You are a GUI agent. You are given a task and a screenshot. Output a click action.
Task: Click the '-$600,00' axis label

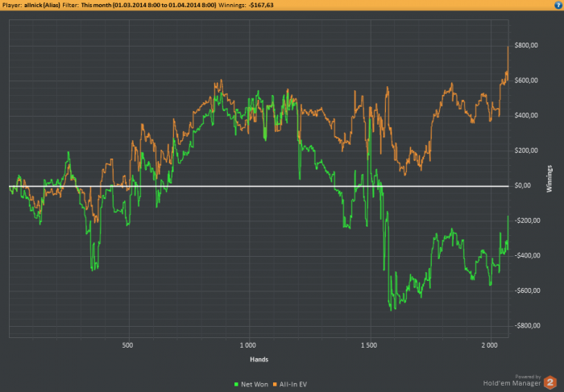point(526,291)
